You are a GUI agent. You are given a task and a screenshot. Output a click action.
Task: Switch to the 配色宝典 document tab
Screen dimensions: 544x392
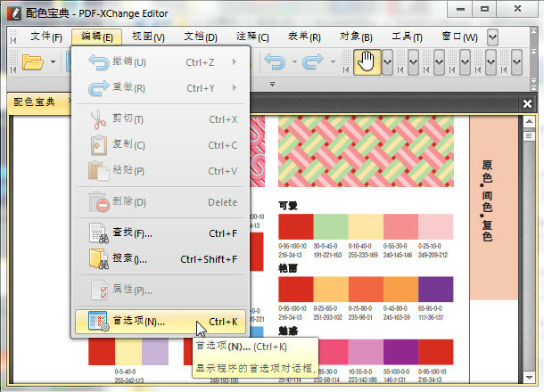[36, 102]
